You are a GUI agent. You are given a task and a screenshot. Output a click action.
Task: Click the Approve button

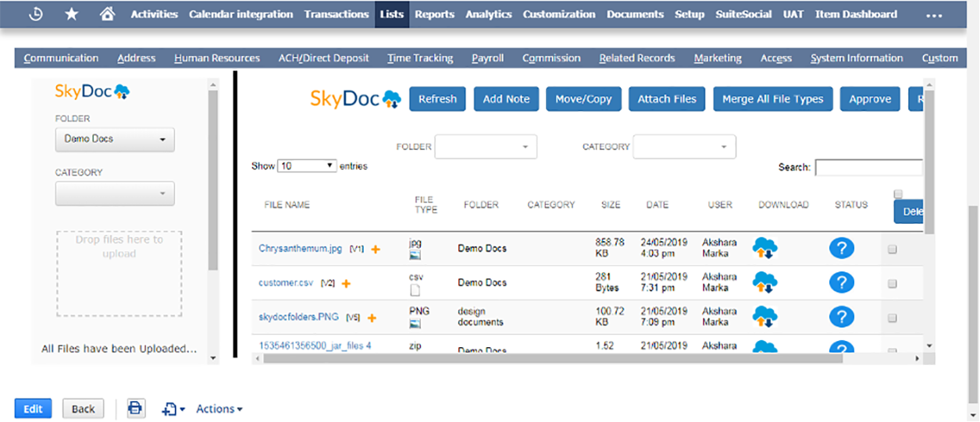pos(870,99)
